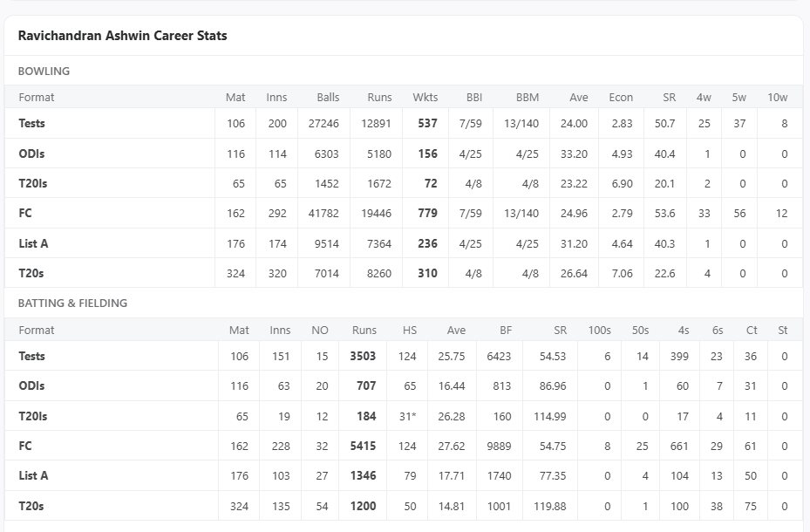
Task: Click the 31* high score cell
Action: point(407,416)
